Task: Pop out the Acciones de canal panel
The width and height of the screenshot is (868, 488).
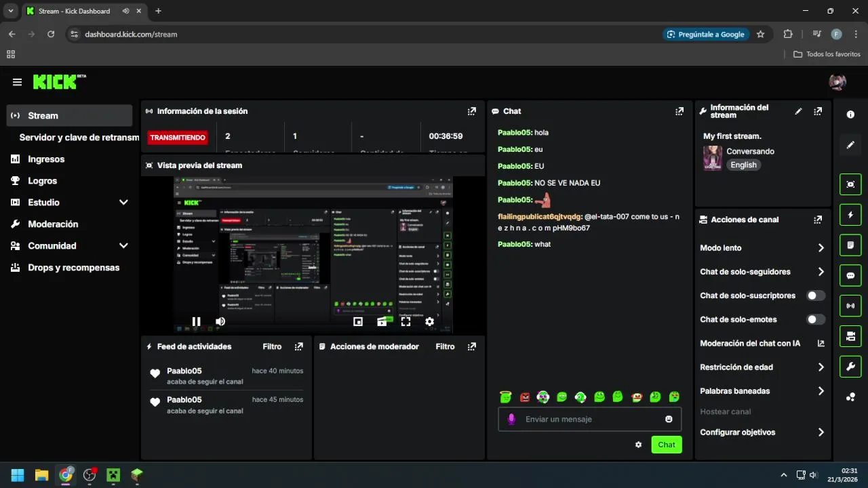Action: pyautogui.click(x=818, y=220)
